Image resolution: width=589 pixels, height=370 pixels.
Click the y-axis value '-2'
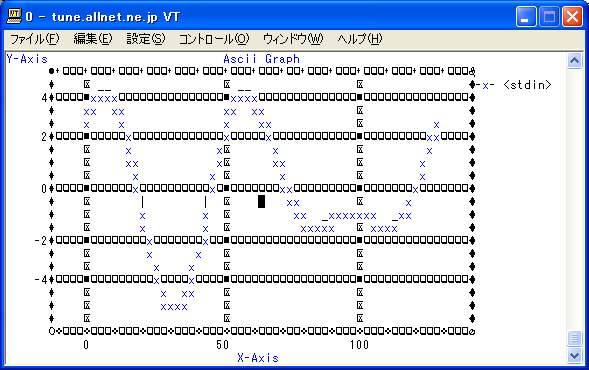click(x=41, y=241)
